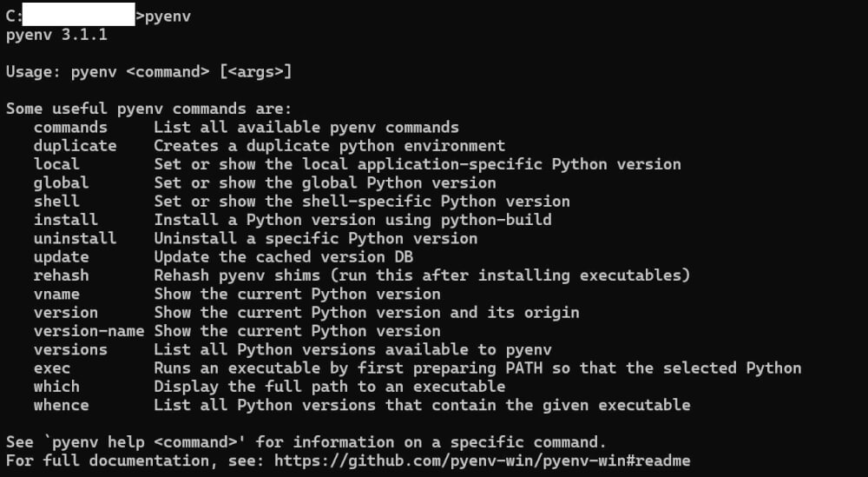Screen dimensions: 868x477
Task: Click the 'which' command name
Action: pos(56,387)
